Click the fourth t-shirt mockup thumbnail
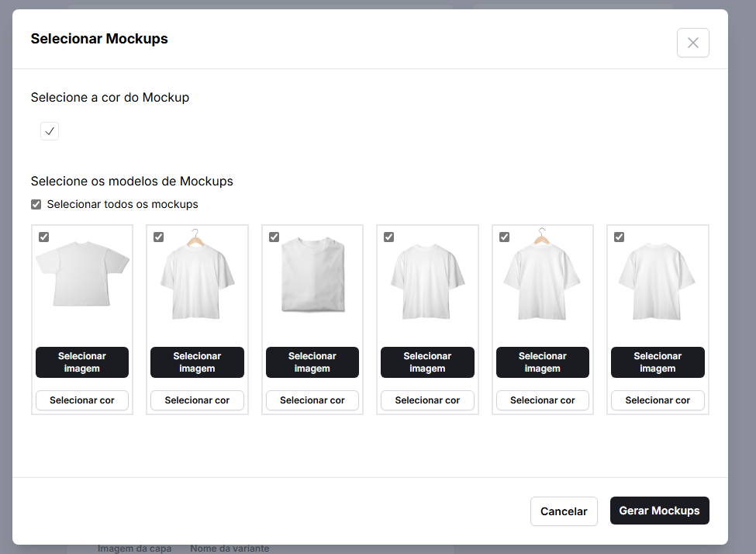This screenshot has width=756, height=554. click(427, 279)
